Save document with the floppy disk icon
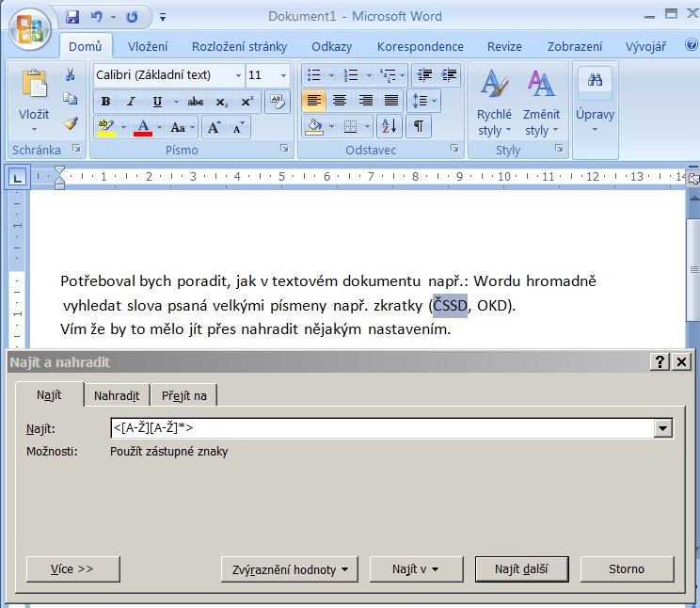Screen dimensions: 700x608 (72, 17)
